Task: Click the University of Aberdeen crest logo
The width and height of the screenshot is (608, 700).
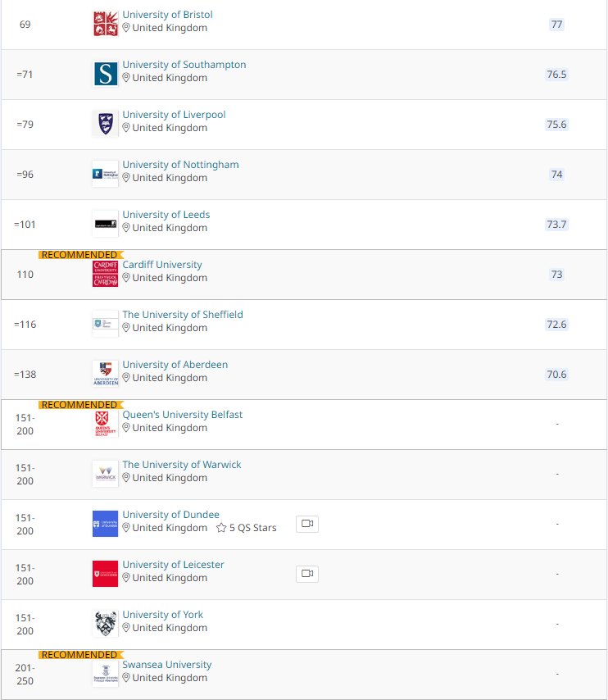Action: (106, 374)
